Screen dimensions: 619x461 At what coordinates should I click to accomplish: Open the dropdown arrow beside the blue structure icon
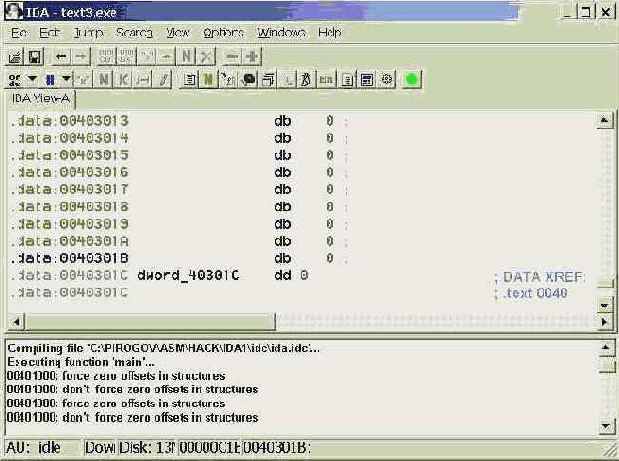tap(66, 79)
